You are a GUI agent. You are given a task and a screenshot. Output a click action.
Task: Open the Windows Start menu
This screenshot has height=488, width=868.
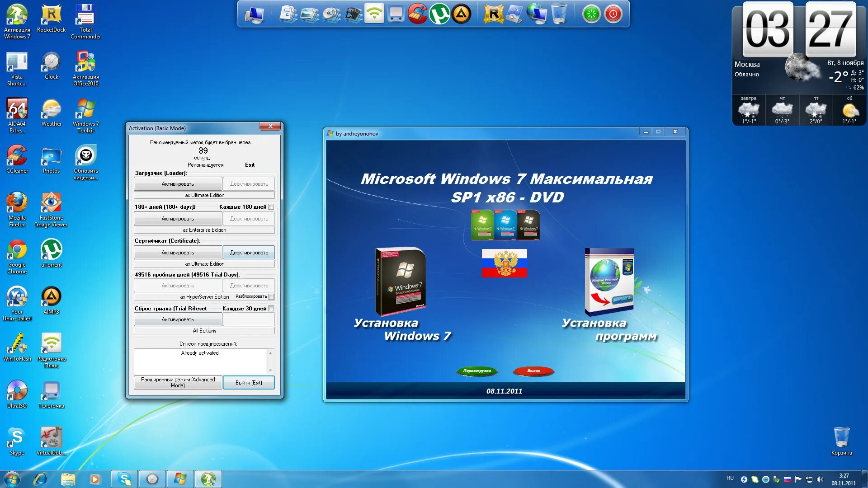tap(12, 479)
